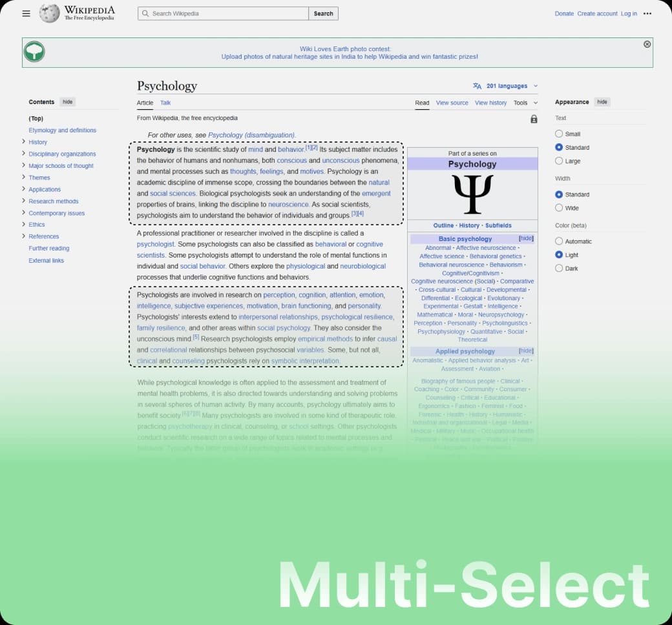Screen dimensions: 672x625
Task: Expand the History contents section
Action: point(23,141)
